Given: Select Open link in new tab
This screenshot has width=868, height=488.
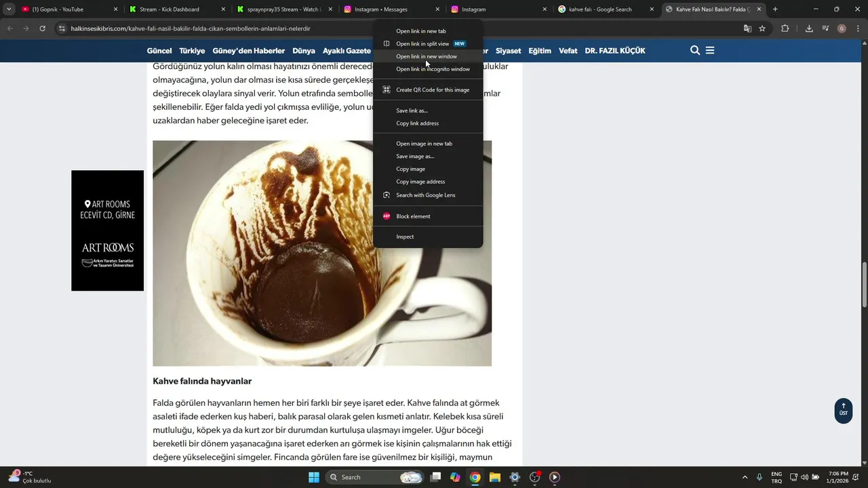Looking at the screenshot, I should tap(428, 31).
